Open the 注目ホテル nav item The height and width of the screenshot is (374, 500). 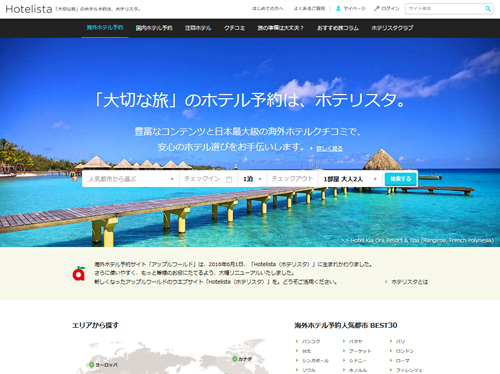(x=198, y=28)
